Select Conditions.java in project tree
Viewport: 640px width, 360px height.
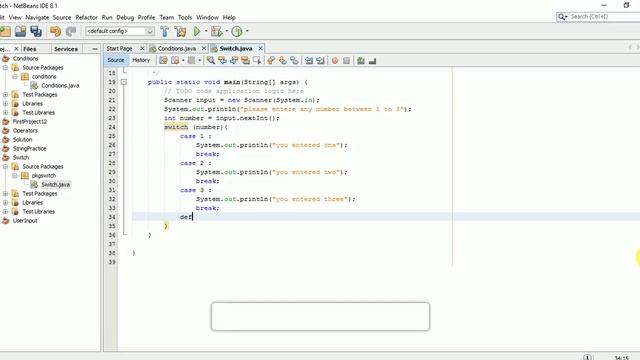coord(60,86)
